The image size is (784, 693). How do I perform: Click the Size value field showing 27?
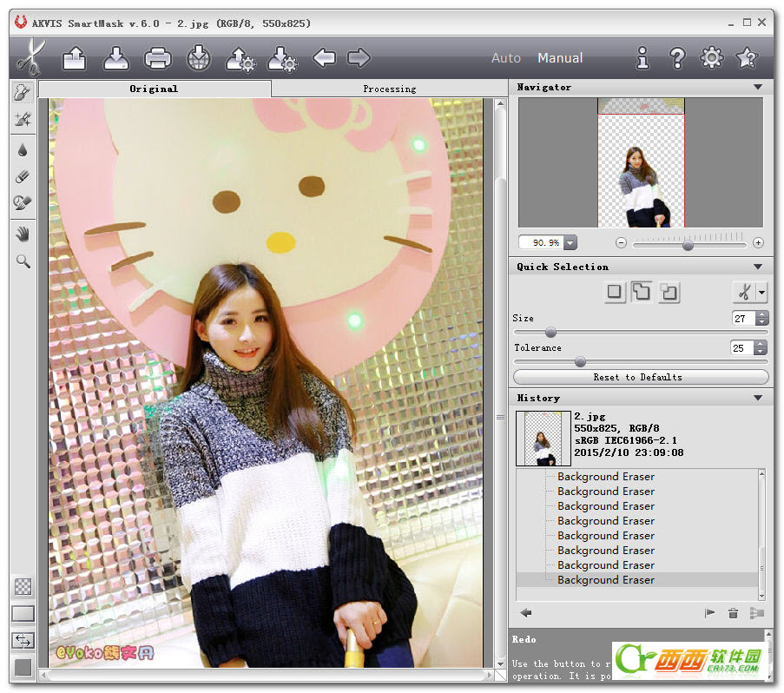(x=743, y=319)
